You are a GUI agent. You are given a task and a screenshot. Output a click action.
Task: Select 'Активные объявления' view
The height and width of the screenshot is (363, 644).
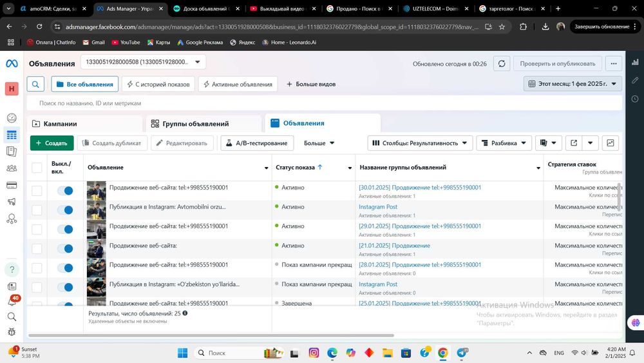tap(238, 84)
